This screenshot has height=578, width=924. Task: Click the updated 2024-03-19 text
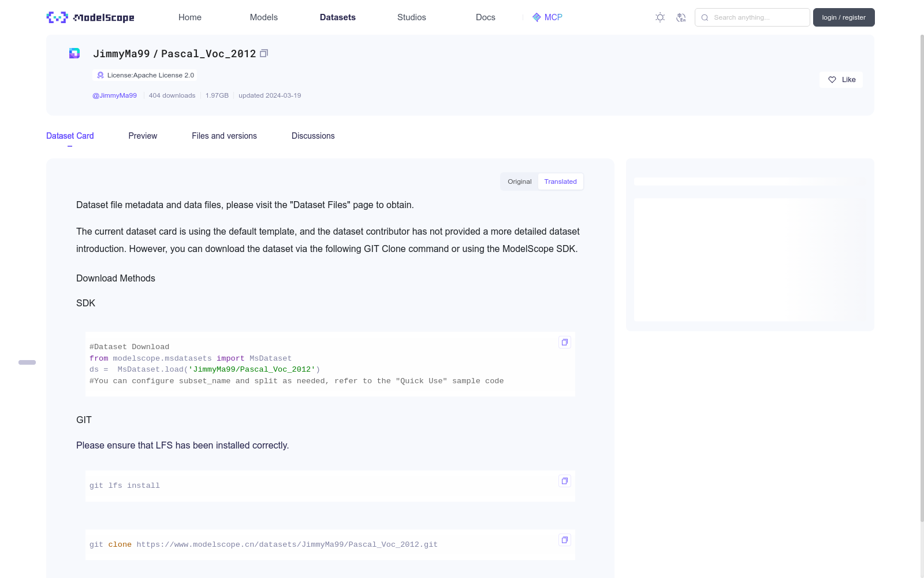(x=270, y=95)
